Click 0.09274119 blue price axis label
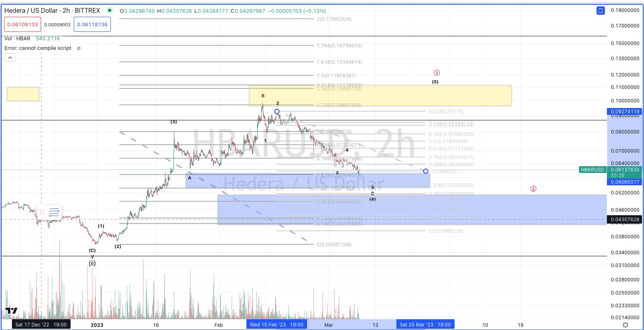Image resolution: width=644 pixels, height=330 pixels. click(625, 112)
